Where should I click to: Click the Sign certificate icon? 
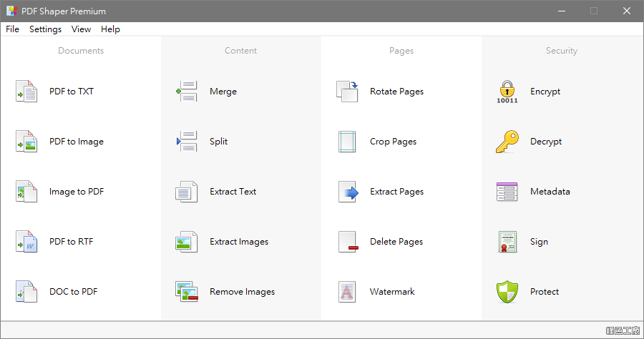pyautogui.click(x=507, y=241)
